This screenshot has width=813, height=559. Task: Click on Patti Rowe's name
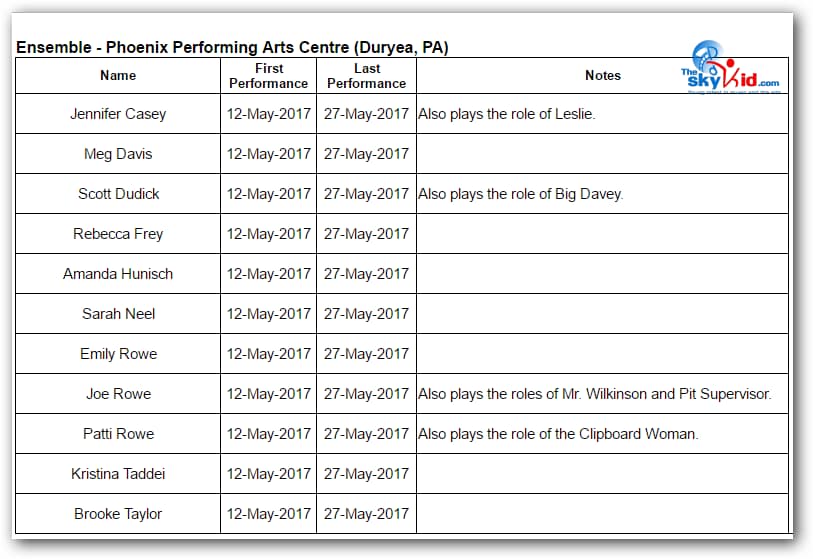118,434
